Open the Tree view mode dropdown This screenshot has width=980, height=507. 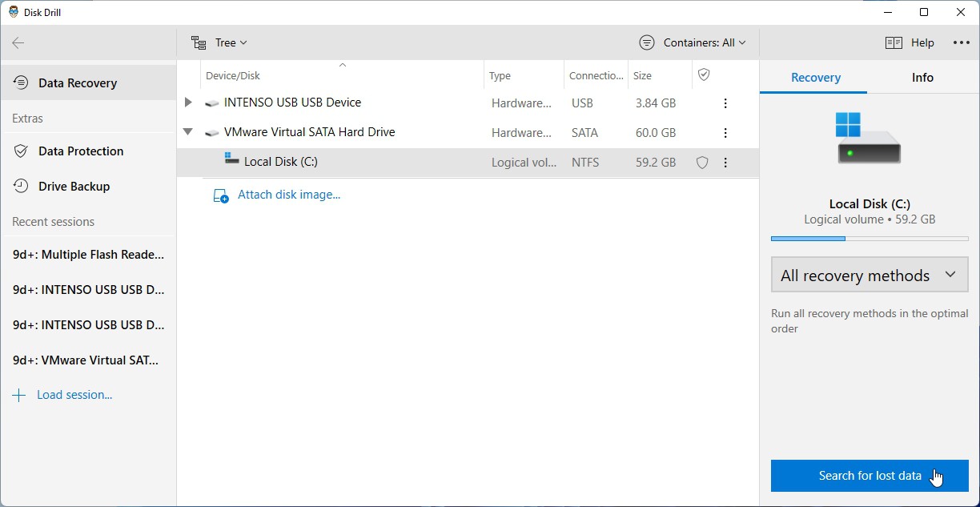coord(219,43)
